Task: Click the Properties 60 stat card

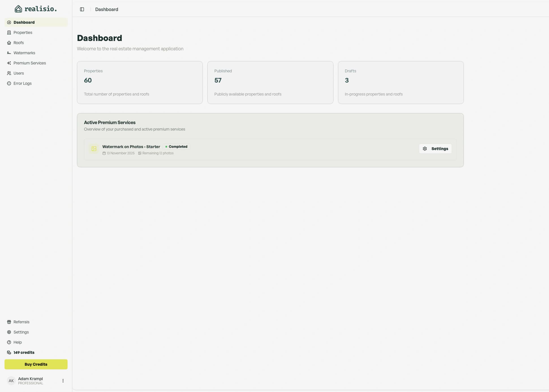Action: click(x=140, y=83)
